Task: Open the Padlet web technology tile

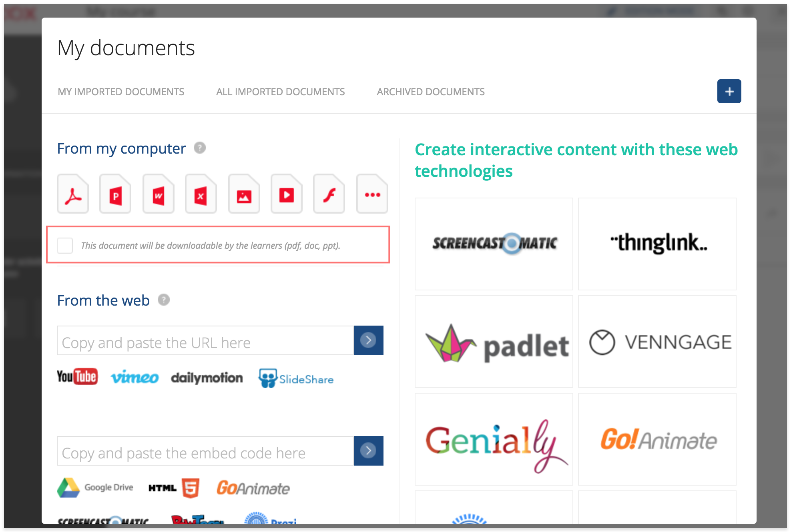Action: pyautogui.click(x=494, y=342)
